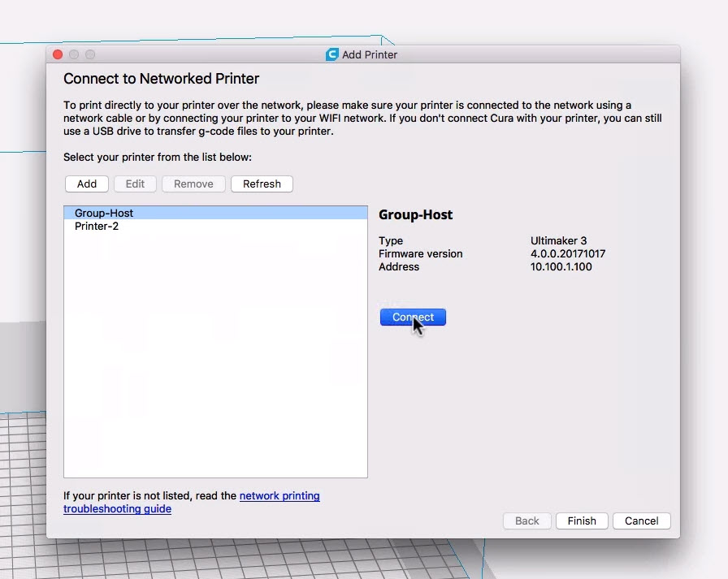
Task: Click the grayed-out minimize window button
Action: [x=74, y=54]
